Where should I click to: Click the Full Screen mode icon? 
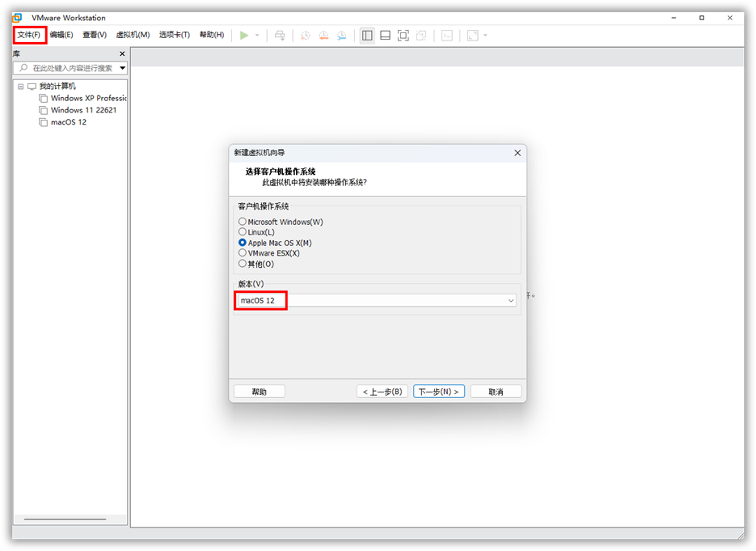403,36
